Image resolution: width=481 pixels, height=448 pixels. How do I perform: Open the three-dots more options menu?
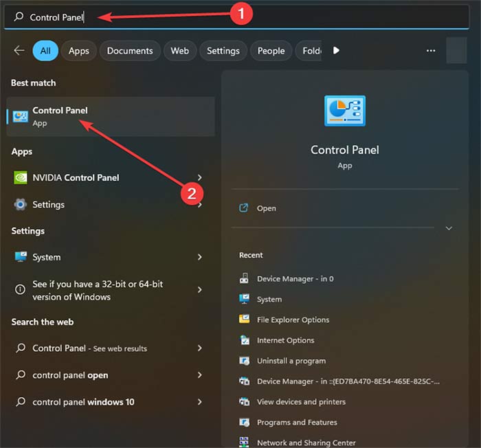[431, 51]
